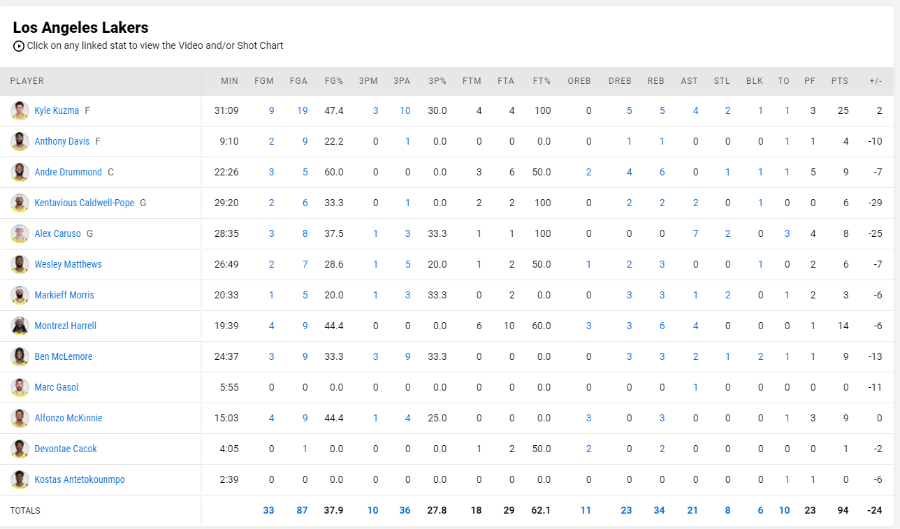
Task: View team total 33 field goals made
Action: (268, 510)
